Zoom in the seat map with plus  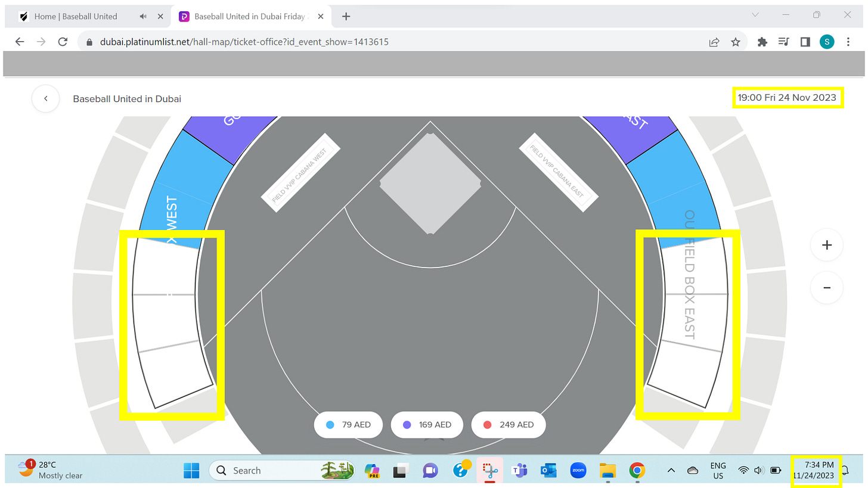tap(827, 245)
